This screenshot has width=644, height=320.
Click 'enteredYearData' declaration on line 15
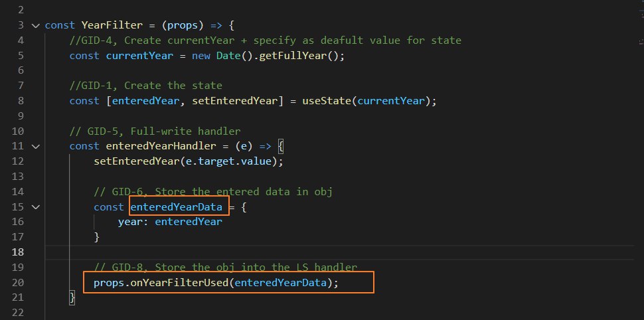(176, 207)
